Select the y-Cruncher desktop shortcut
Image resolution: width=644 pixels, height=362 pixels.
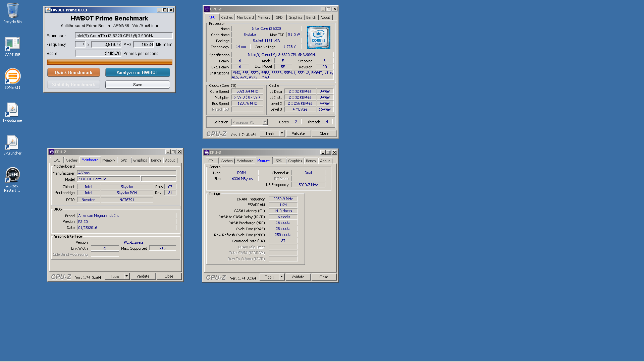12,145
